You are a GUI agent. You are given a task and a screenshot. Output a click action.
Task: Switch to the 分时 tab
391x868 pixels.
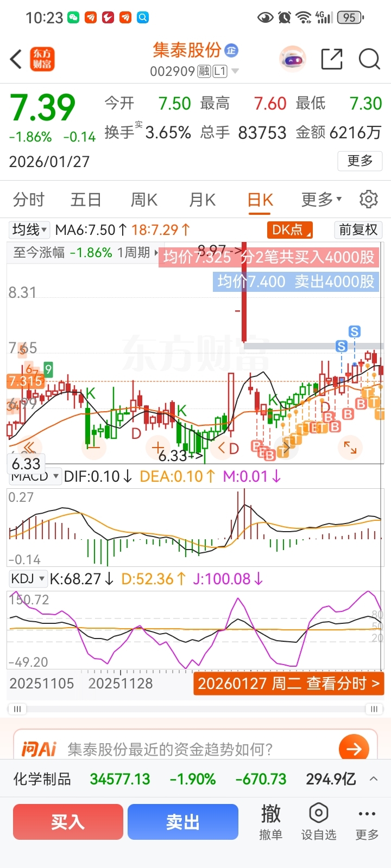[x=29, y=199]
